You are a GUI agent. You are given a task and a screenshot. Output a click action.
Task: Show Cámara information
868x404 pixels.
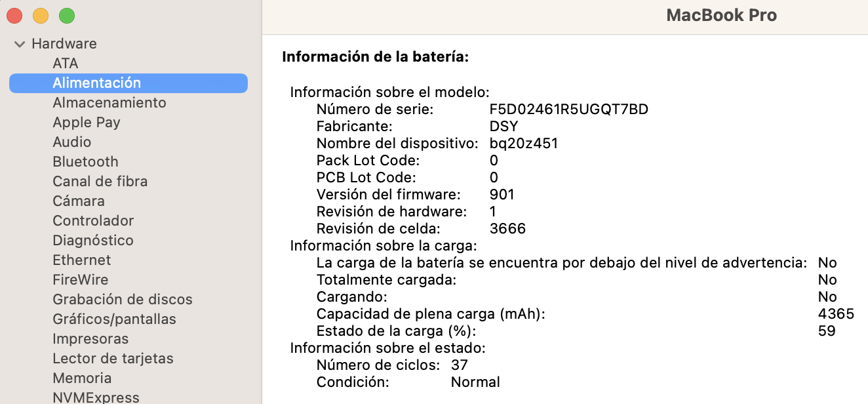click(x=79, y=201)
